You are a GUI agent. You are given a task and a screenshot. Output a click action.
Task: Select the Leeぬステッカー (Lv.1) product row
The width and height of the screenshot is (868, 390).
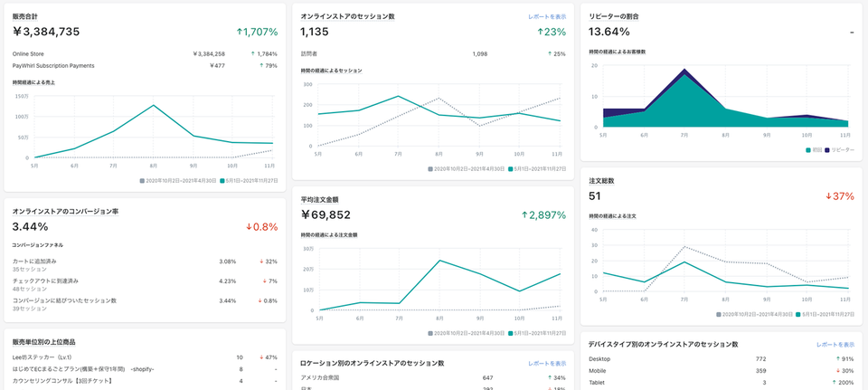coord(145,357)
